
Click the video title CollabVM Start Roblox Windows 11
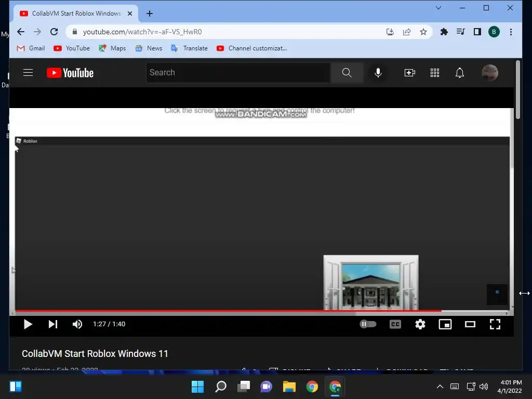pyautogui.click(x=95, y=353)
